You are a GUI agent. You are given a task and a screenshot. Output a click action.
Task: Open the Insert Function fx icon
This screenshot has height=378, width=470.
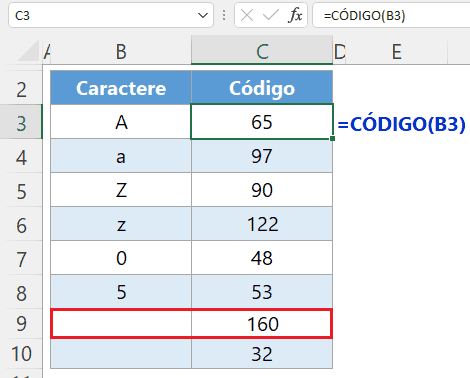click(295, 15)
